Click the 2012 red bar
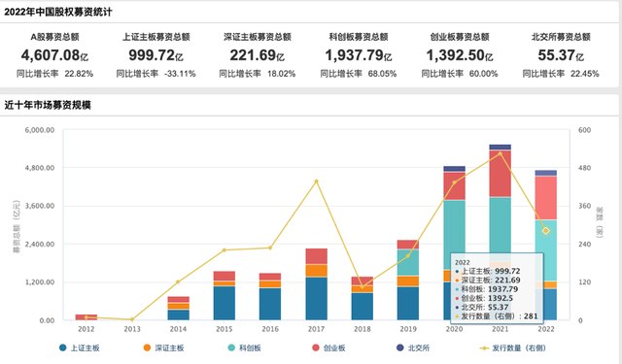622x364 pixels. coord(86,316)
